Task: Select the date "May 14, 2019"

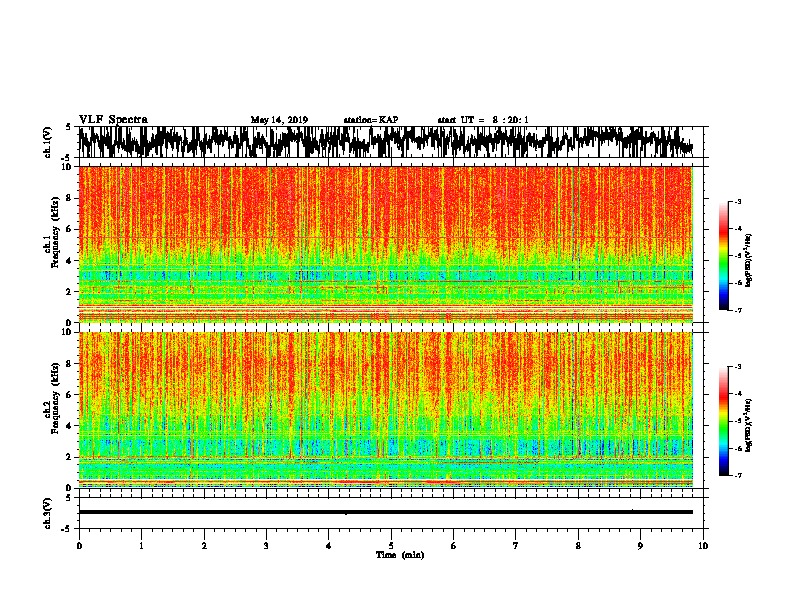Action: (x=279, y=120)
